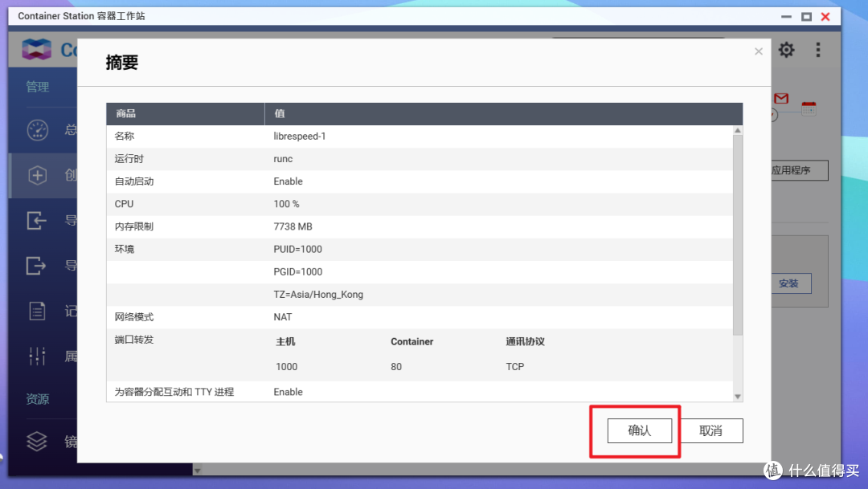Click the container port 80 cell
The width and height of the screenshot is (868, 489).
click(396, 367)
